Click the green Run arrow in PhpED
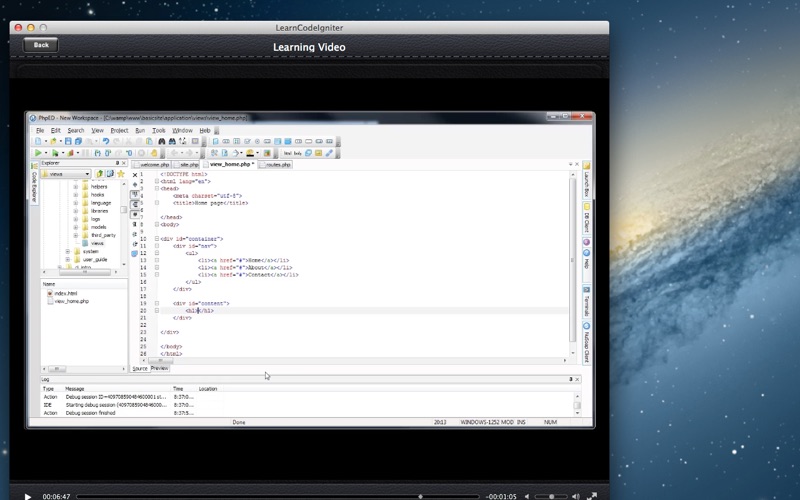Screen dimensions: 800x500 [x=38, y=153]
